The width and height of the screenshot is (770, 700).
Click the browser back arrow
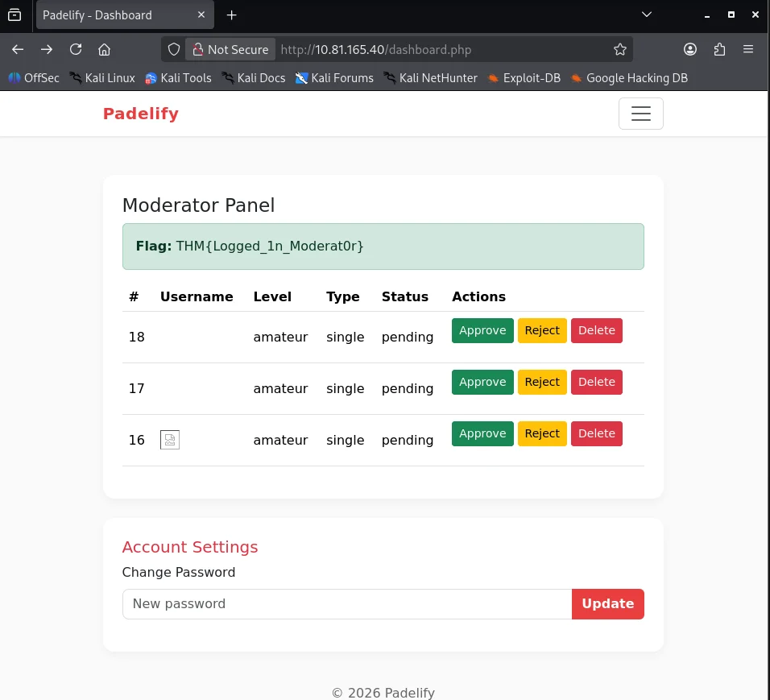18,49
